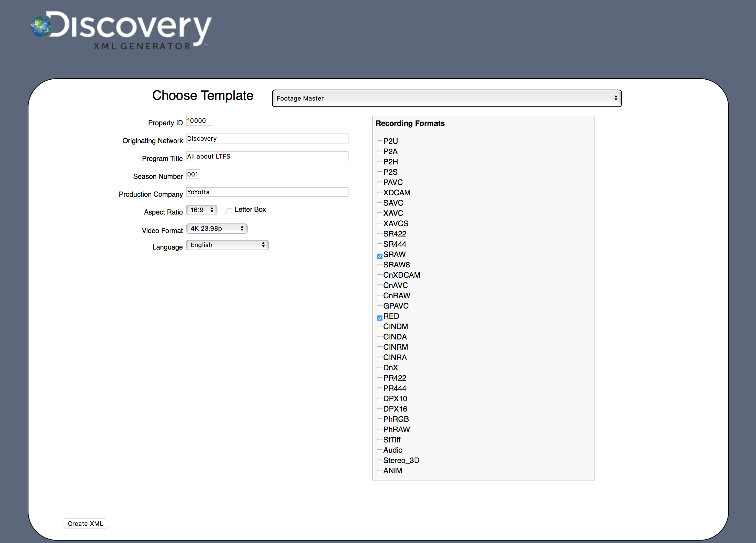Check the CINDM checkbox

tap(380, 328)
